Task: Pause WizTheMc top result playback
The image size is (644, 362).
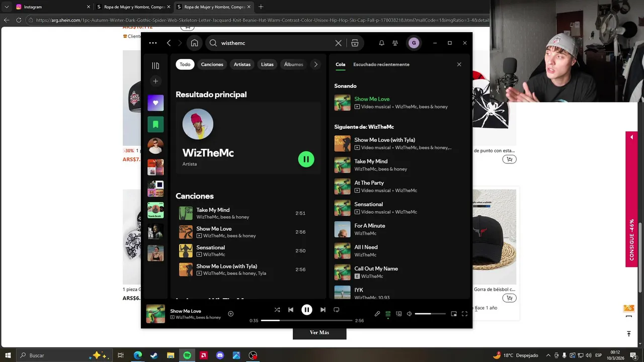Action: 306,159
